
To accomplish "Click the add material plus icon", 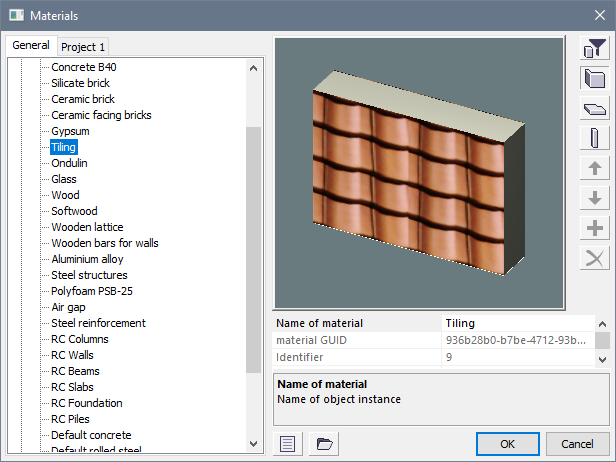I will [595, 228].
